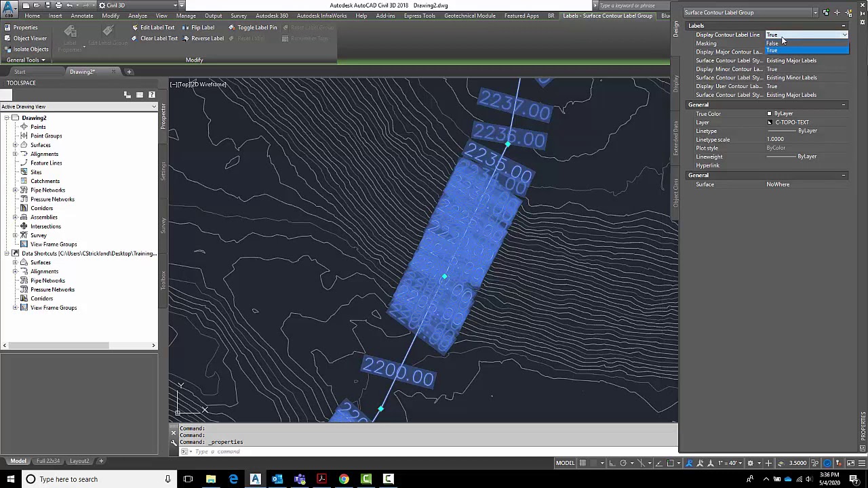Collapse Labels section in Properties palette
Screen dimensions: 868x488
844,26
